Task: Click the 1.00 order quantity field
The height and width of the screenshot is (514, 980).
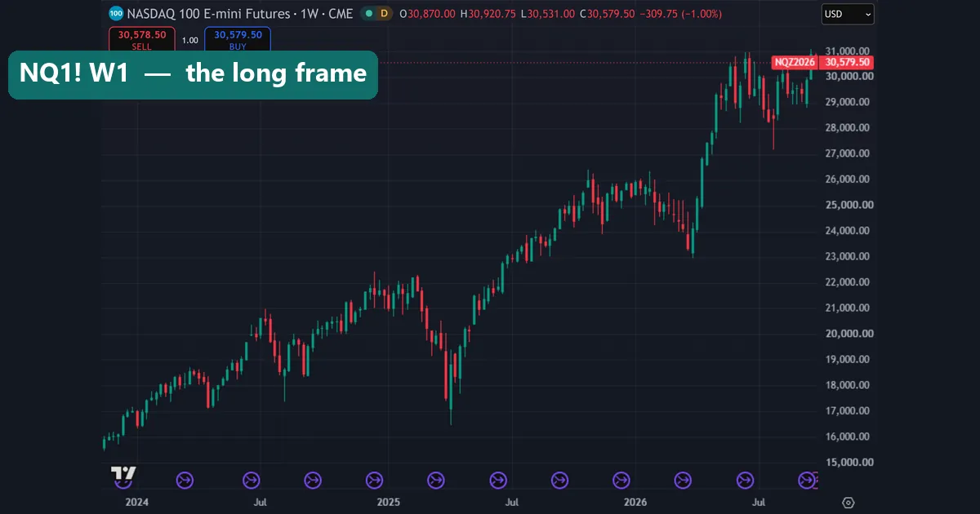Action: point(189,40)
